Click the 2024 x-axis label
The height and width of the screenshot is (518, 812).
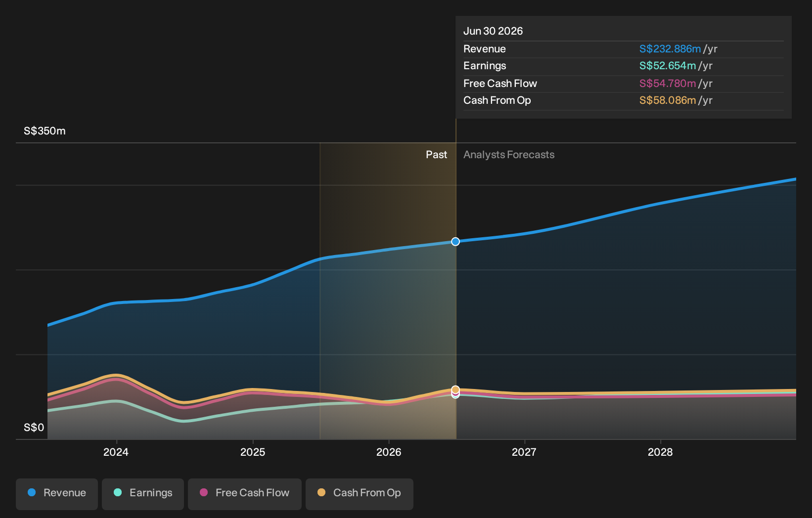(116, 452)
